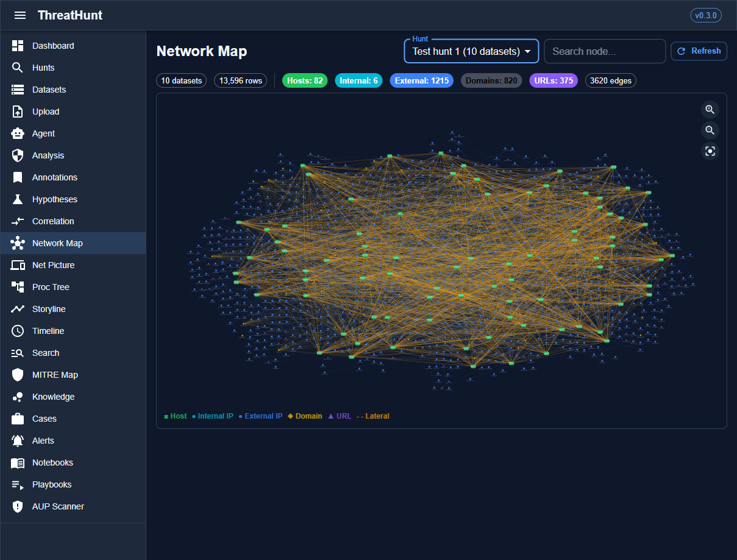Toggle the External: 1215 filter chip
The height and width of the screenshot is (560, 737).
click(x=421, y=80)
